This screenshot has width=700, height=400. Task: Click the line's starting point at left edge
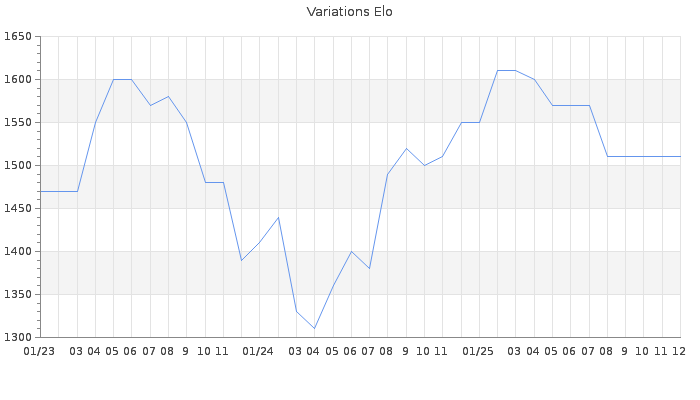click(40, 191)
